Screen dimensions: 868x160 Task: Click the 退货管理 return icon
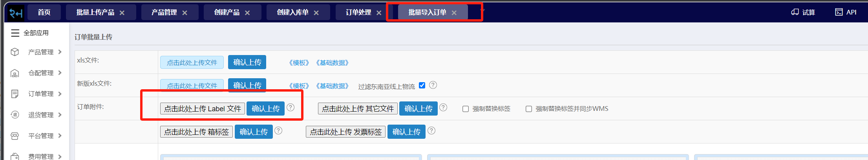pyautogui.click(x=15, y=115)
